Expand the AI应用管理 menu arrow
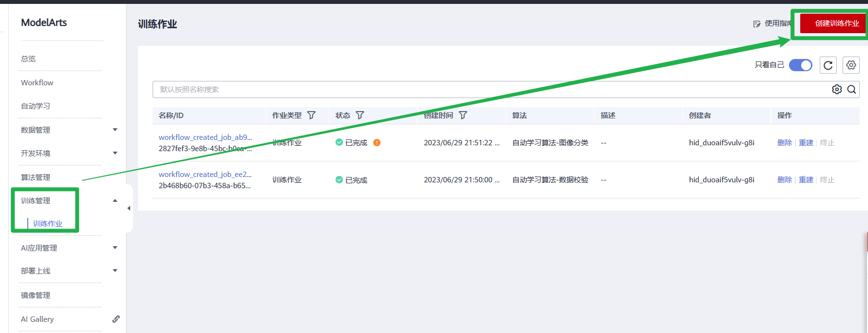 pyautogui.click(x=115, y=248)
